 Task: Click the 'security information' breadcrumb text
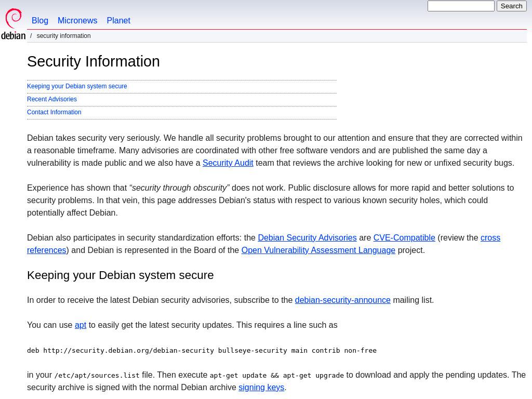pyautogui.click(x=63, y=36)
